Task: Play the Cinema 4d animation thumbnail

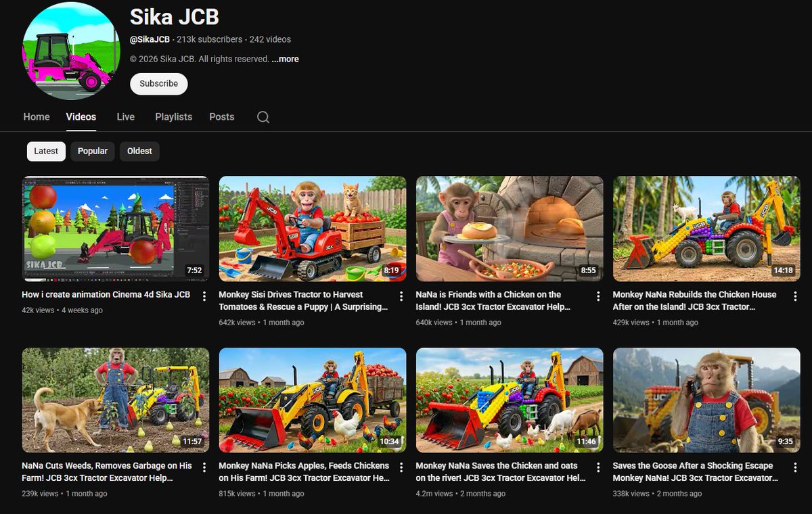Action: click(x=116, y=229)
